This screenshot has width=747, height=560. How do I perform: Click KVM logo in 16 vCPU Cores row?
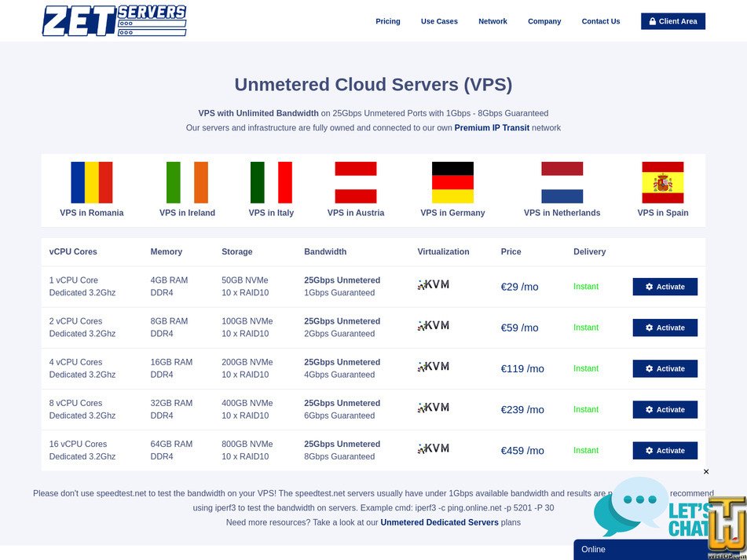[433, 448]
